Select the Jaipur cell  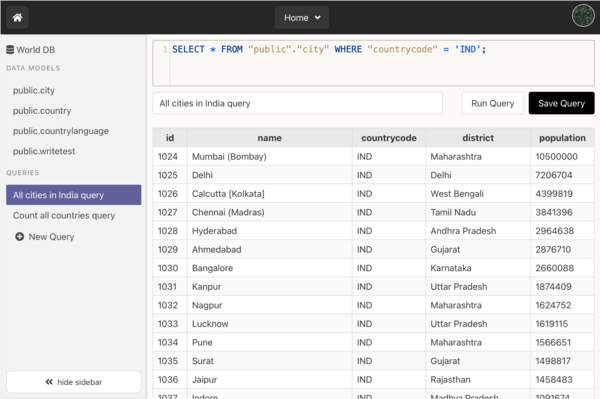(x=269, y=379)
